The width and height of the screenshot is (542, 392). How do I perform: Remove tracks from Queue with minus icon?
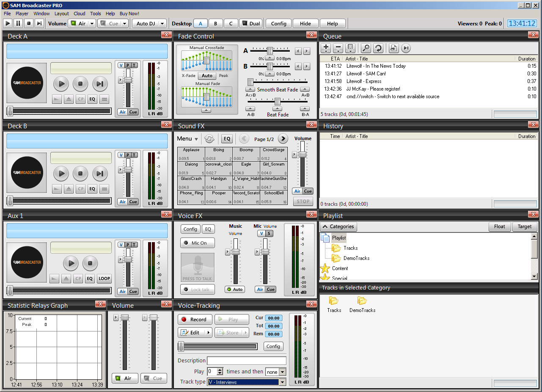(338, 48)
